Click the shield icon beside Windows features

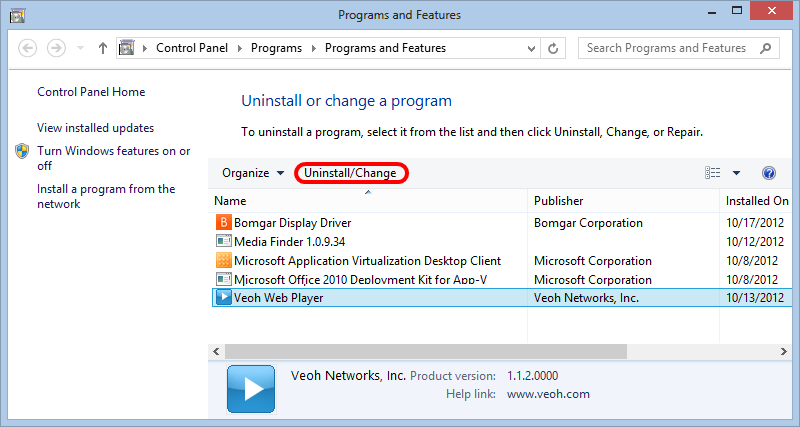(22, 151)
